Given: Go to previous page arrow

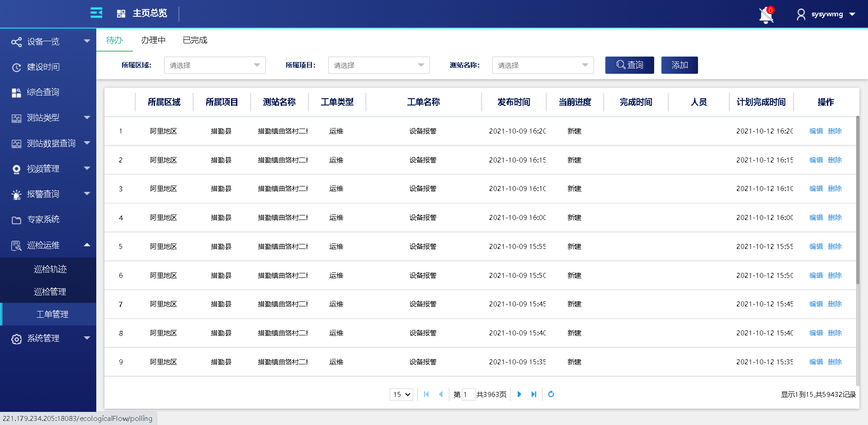Looking at the screenshot, I should [x=441, y=394].
